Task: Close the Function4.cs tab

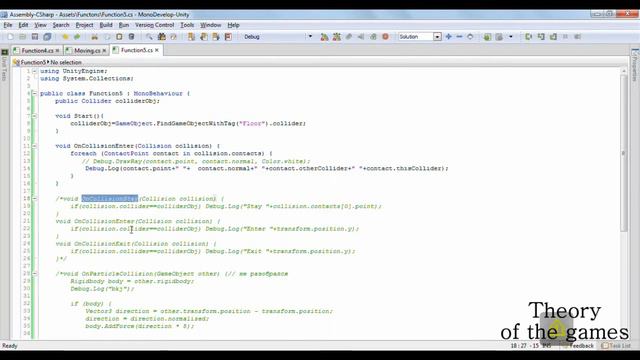Action: click(58, 51)
